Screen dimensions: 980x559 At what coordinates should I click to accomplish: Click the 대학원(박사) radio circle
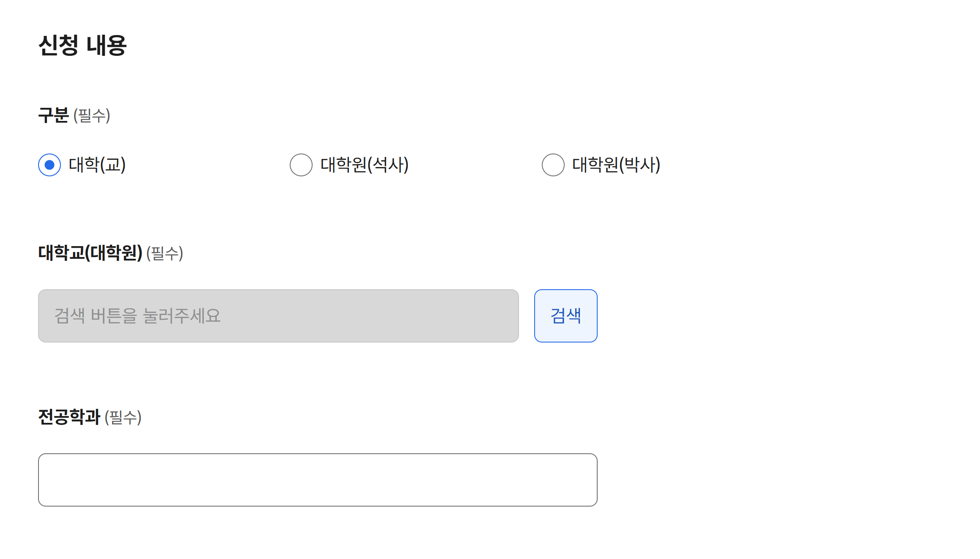(x=552, y=165)
